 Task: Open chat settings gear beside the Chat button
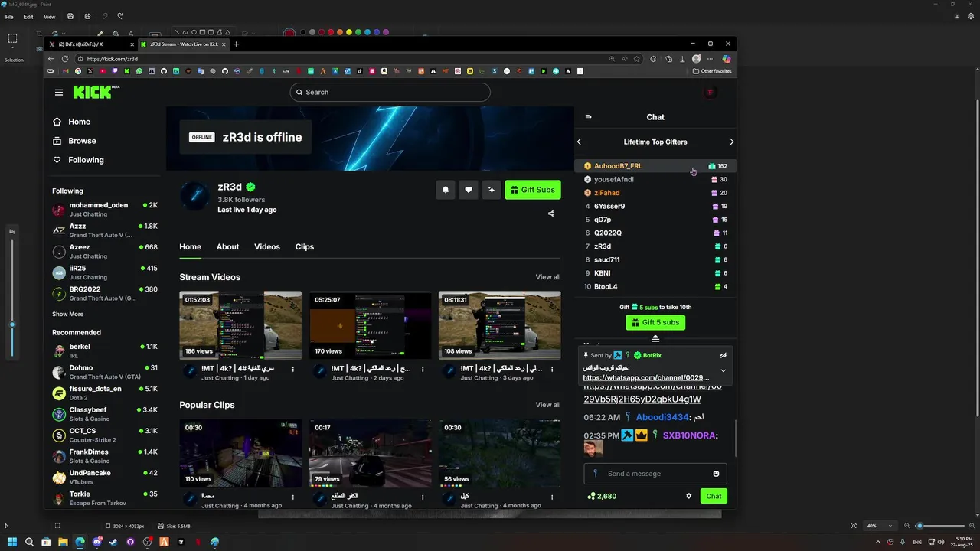point(688,496)
